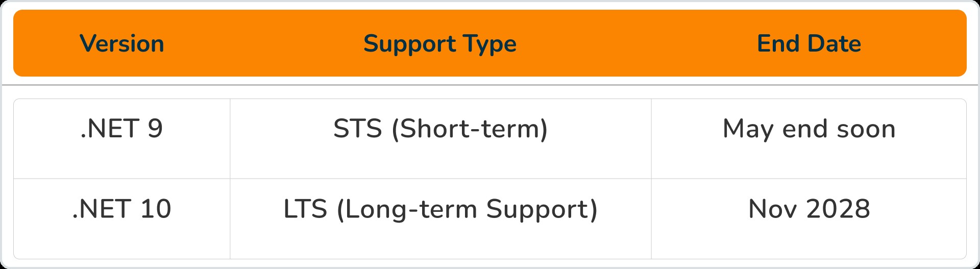Click the word "Date" in header
Viewport: 980px width, 269px height.
[x=835, y=44]
